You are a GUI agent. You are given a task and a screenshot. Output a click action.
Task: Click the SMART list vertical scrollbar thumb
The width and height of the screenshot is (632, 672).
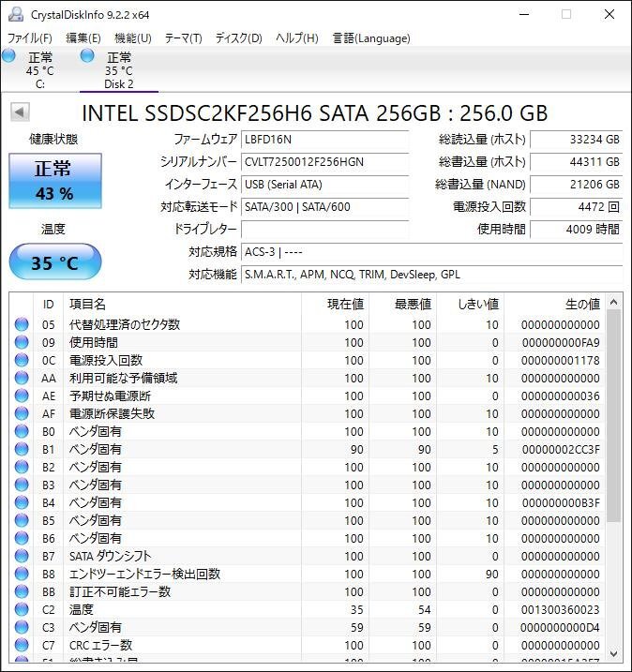(613, 416)
